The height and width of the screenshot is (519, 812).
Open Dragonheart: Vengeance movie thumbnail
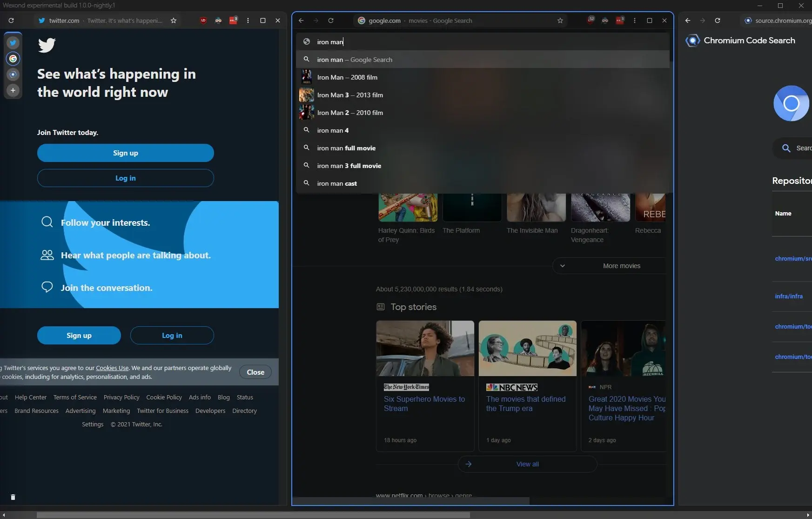(x=600, y=208)
